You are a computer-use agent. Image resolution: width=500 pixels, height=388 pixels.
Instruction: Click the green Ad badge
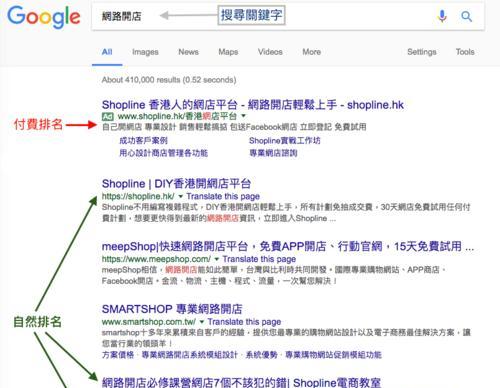point(108,116)
